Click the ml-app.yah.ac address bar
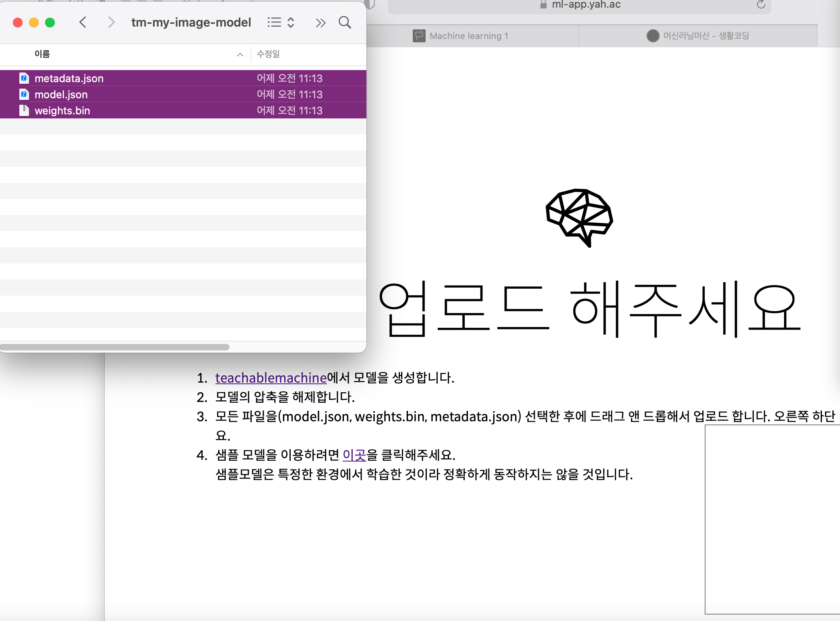 tap(586, 5)
